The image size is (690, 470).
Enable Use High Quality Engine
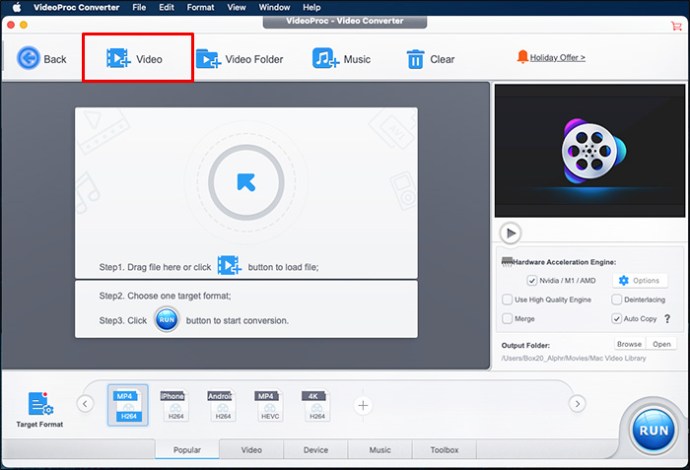[507, 300]
